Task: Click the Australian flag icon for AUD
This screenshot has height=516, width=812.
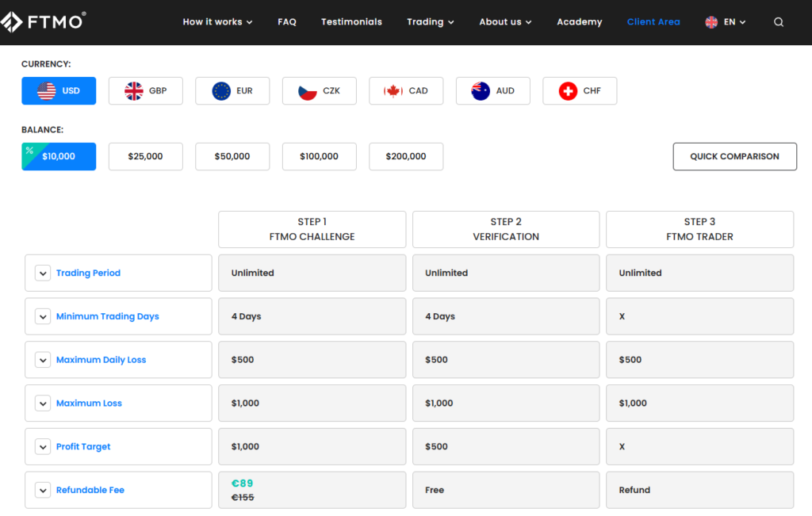Action: point(481,91)
